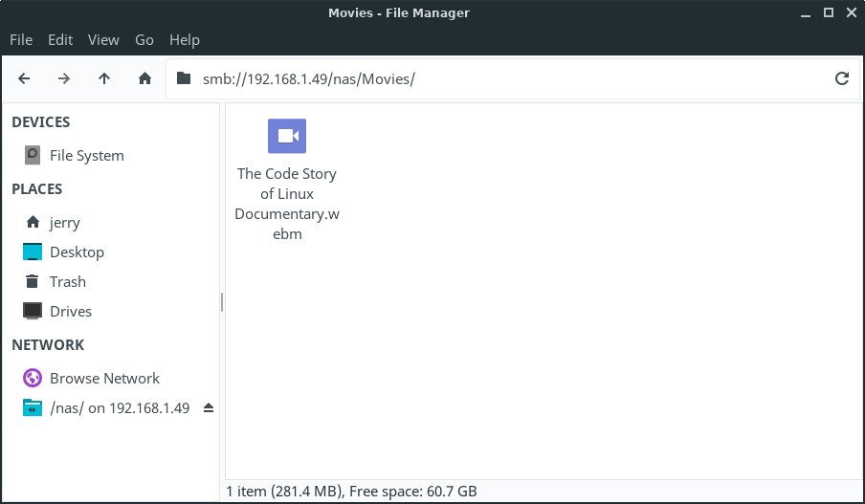Viewport: 865px width, 504px height.
Task: Open the Help menu
Action: (185, 39)
